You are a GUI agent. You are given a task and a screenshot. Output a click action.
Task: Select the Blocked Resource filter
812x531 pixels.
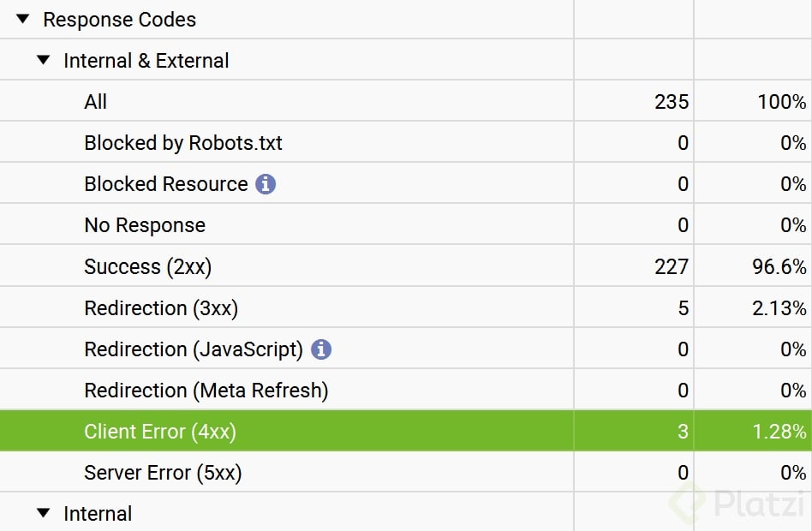165,184
